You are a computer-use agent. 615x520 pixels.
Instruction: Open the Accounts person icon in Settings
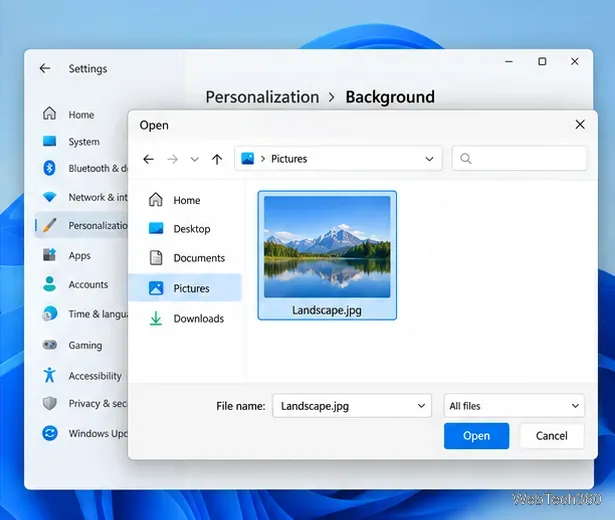coord(49,284)
